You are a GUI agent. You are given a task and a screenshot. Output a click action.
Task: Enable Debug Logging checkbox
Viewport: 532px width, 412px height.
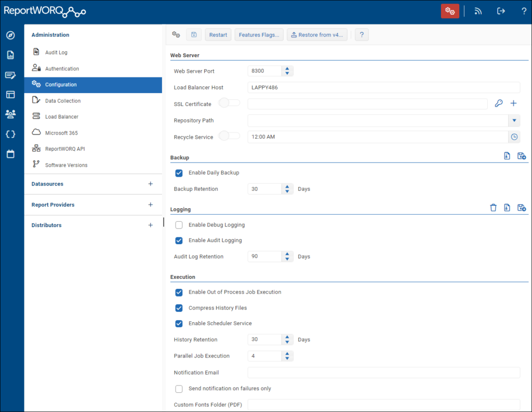click(179, 225)
